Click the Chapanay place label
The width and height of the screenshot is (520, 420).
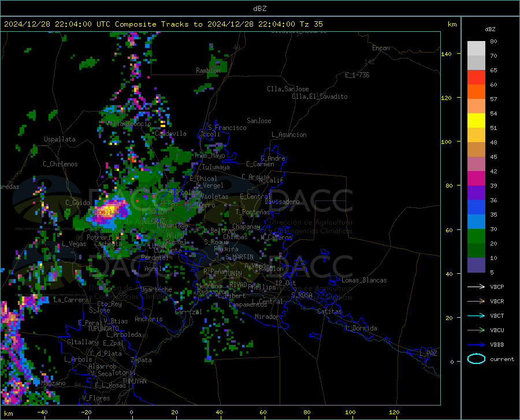point(246,226)
